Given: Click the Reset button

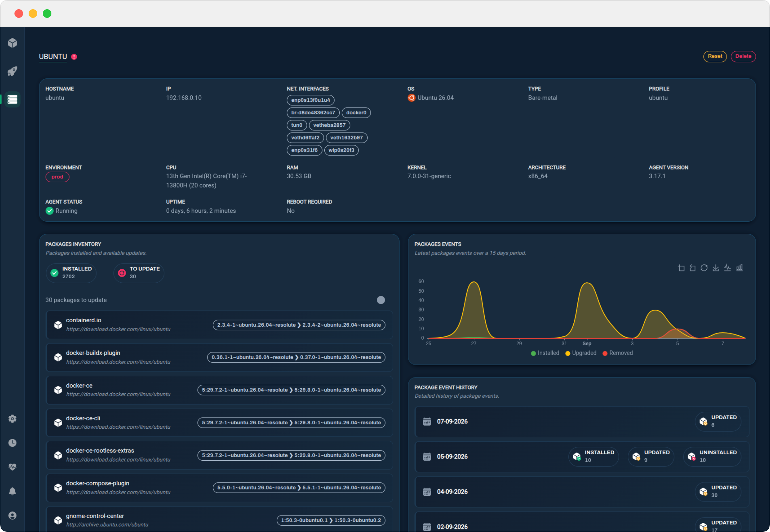Looking at the screenshot, I should tap(715, 56).
